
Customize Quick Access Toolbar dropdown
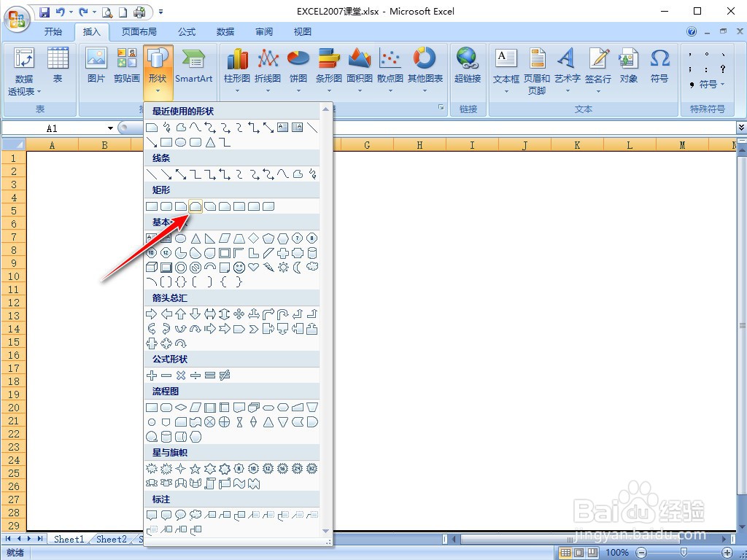pyautogui.click(x=161, y=12)
